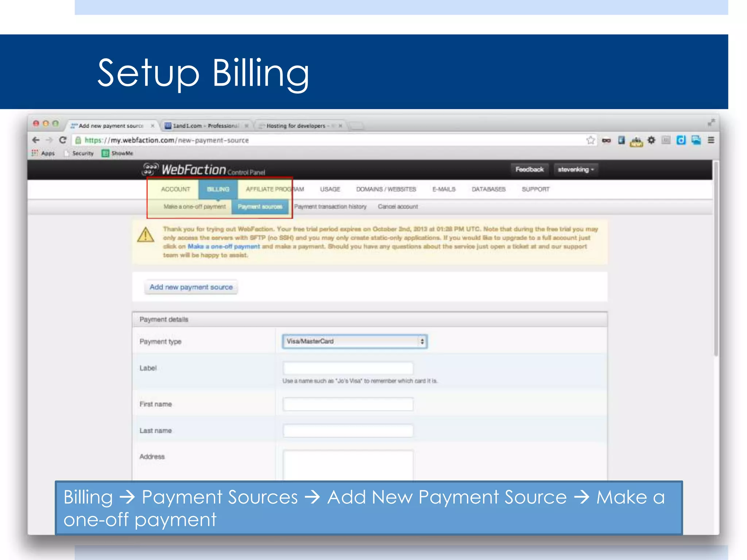Open the ACCOUNT menu

point(175,189)
